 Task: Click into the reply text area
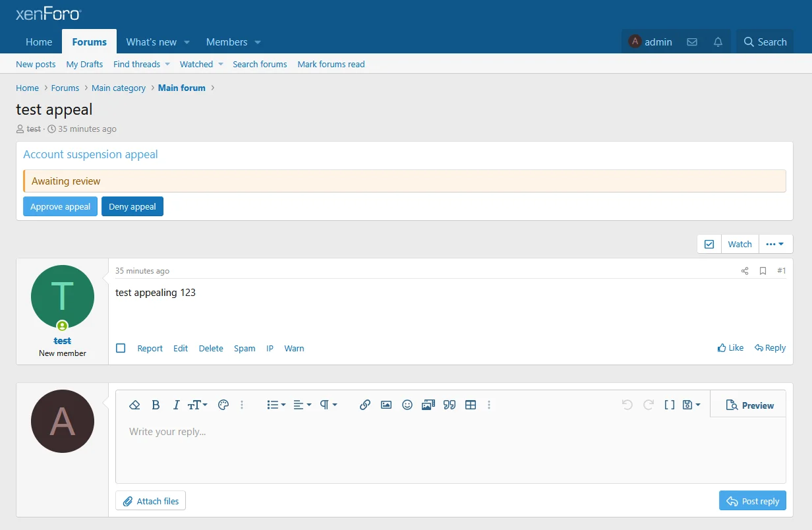[x=451, y=451]
